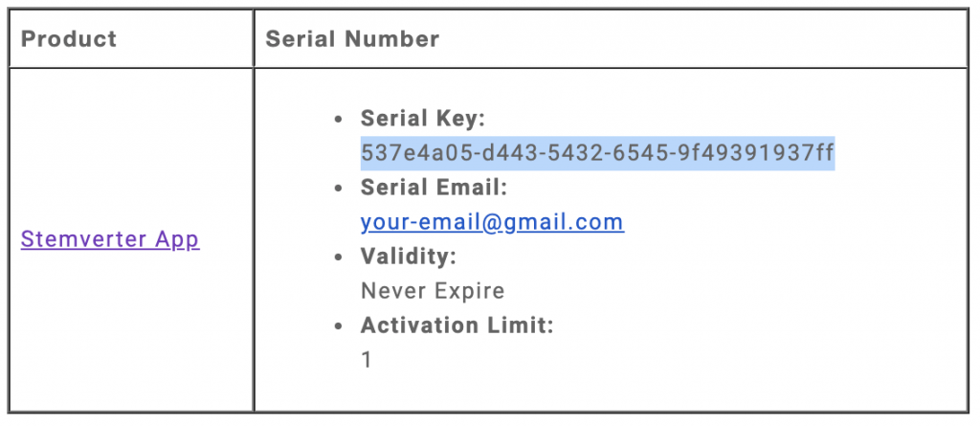The height and width of the screenshot is (426, 980).
Task: Click the bullet before Serial Key
Action: pyautogui.click(x=338, y=119)
